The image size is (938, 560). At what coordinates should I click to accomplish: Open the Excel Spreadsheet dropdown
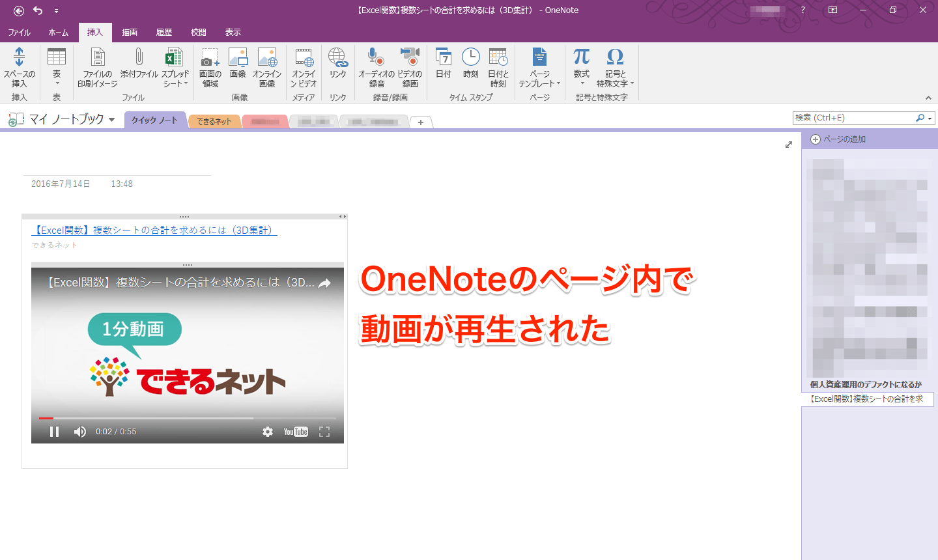pos(175,67)
